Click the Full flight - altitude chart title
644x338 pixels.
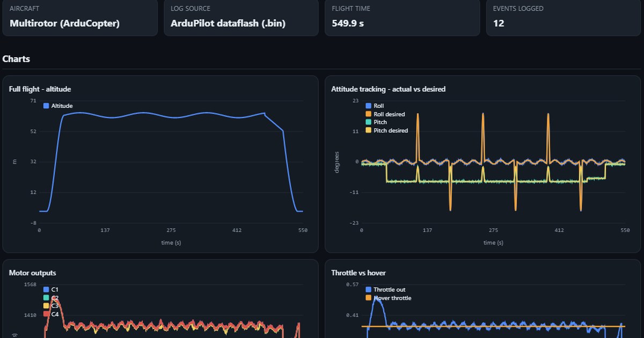tap(40, 89)
